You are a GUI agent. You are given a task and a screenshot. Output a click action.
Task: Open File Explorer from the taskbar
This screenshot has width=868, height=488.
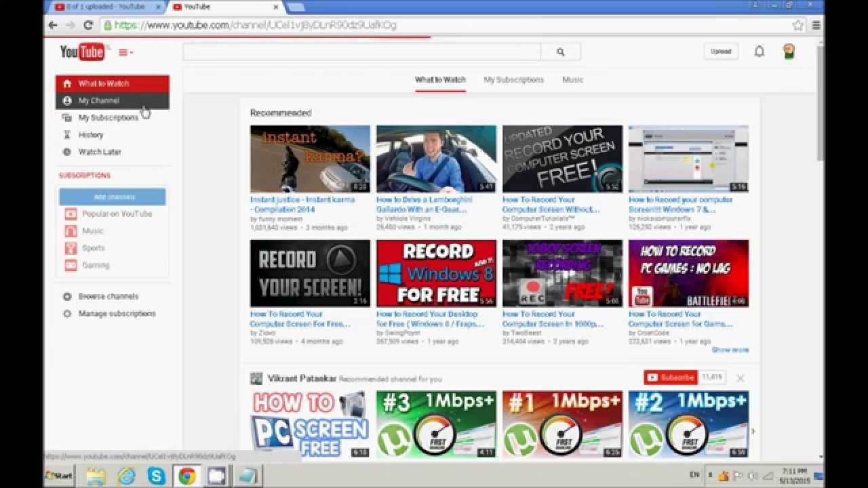[x=95, y=476]
